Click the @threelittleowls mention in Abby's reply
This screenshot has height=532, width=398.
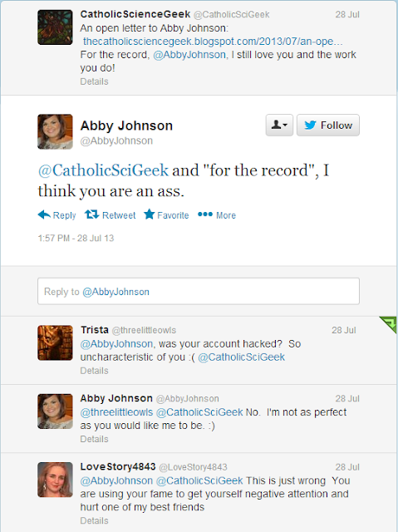coord(116,412)
